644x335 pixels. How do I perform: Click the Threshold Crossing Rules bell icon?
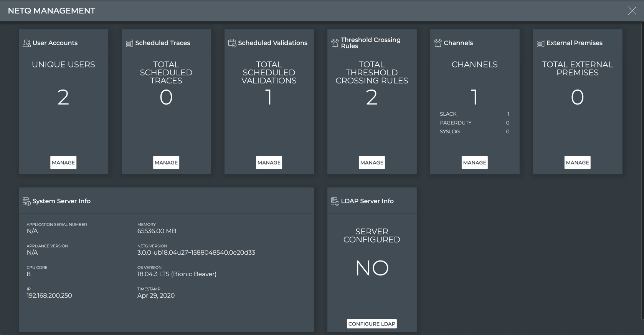[335, 43]
